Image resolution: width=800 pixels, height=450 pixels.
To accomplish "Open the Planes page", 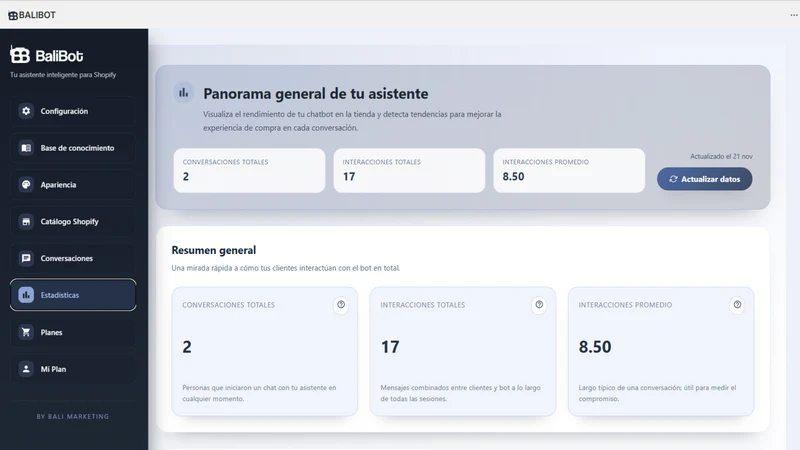I will pos(73,332).
